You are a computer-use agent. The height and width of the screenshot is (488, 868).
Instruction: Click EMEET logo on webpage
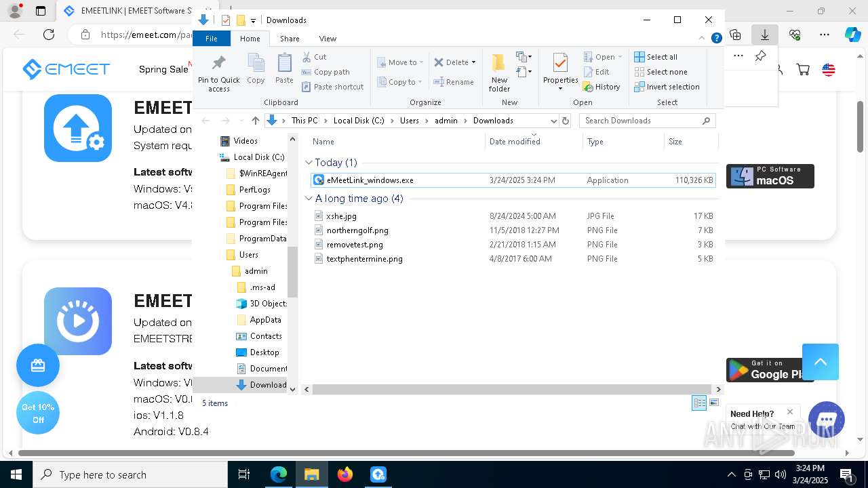pyautogui.click(x=66, y=69)
